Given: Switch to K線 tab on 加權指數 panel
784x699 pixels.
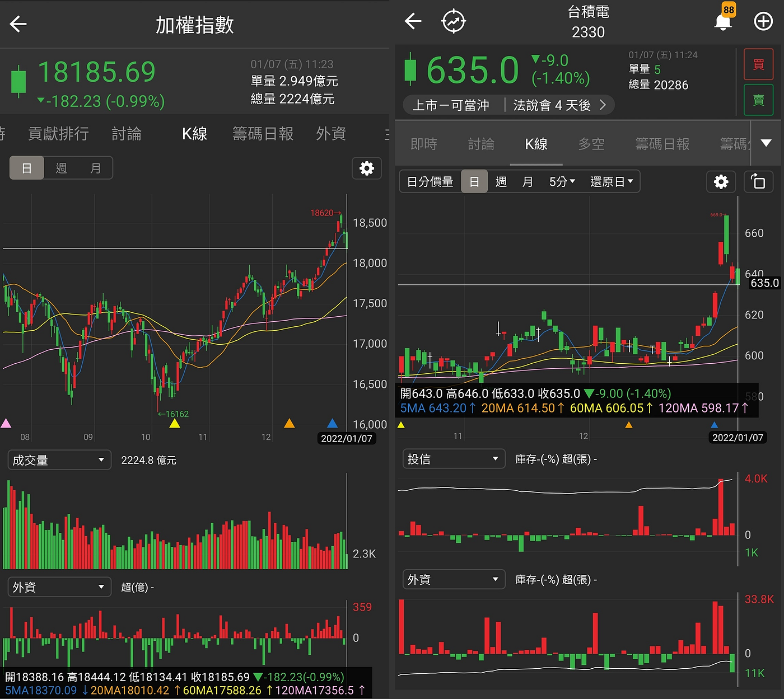Looking at the screenshot, I should [x=194, y=134].
